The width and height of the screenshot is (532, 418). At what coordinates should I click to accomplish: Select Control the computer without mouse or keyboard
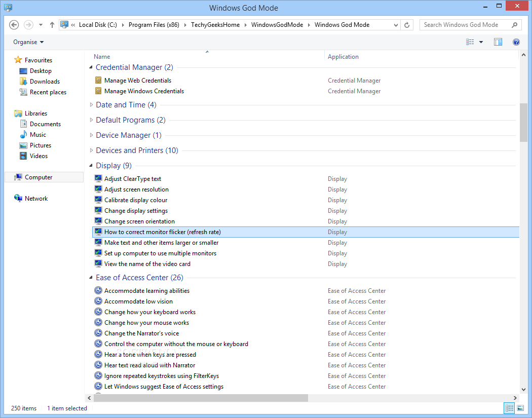176,344
